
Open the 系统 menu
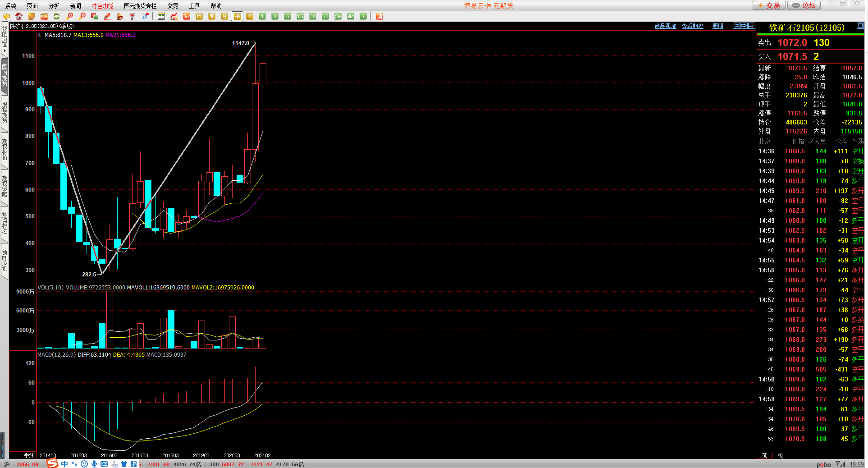pos(11,6)
